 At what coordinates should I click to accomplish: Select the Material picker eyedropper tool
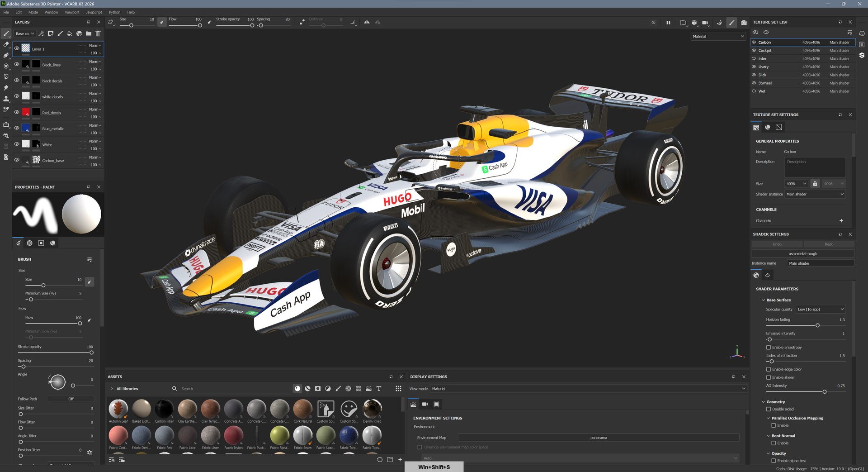(6, 110)
